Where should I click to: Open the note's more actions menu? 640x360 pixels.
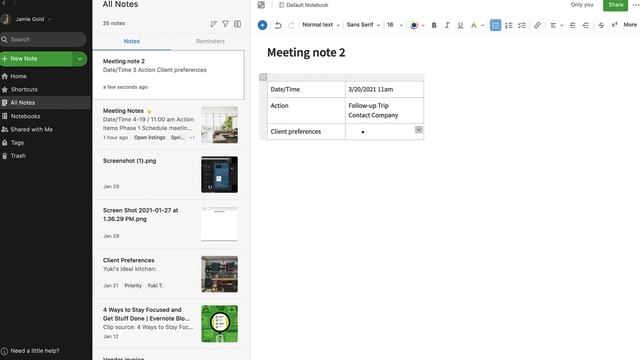click(635, 5)
